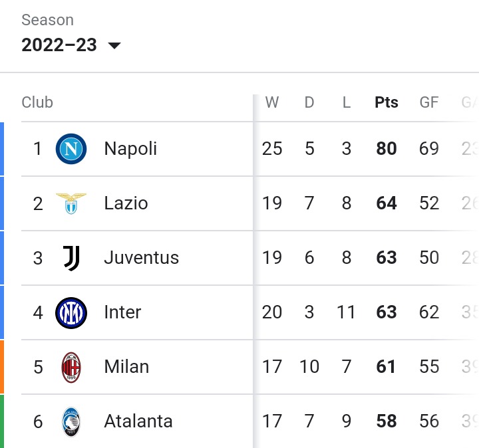Click the Lazio eagle crest
This screenshot has width=479, height=448.
pyautogui.click(x=71, y=203)
